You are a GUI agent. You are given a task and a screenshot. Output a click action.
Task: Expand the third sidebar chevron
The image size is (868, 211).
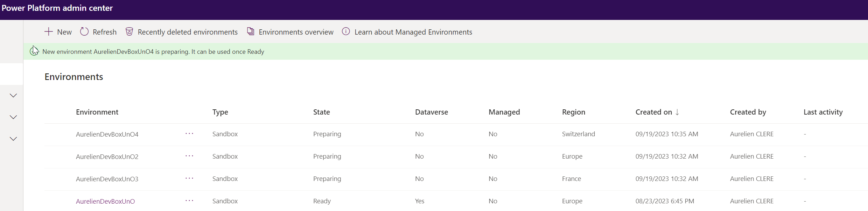(x=13, y=139)
